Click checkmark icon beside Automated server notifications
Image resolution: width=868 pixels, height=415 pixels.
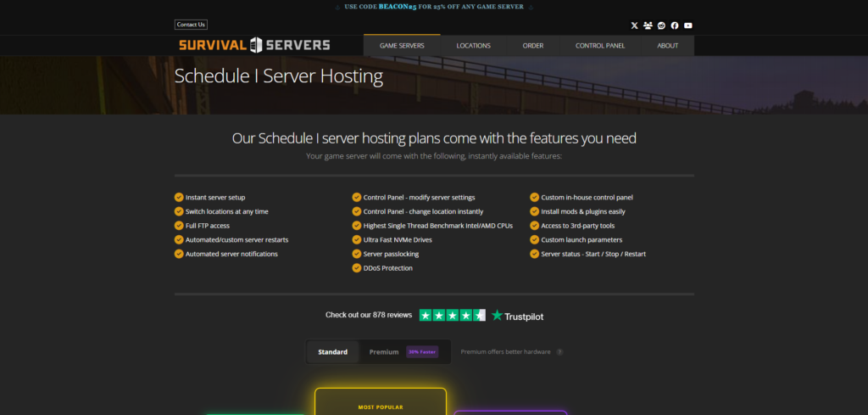(x=179, y=254)
